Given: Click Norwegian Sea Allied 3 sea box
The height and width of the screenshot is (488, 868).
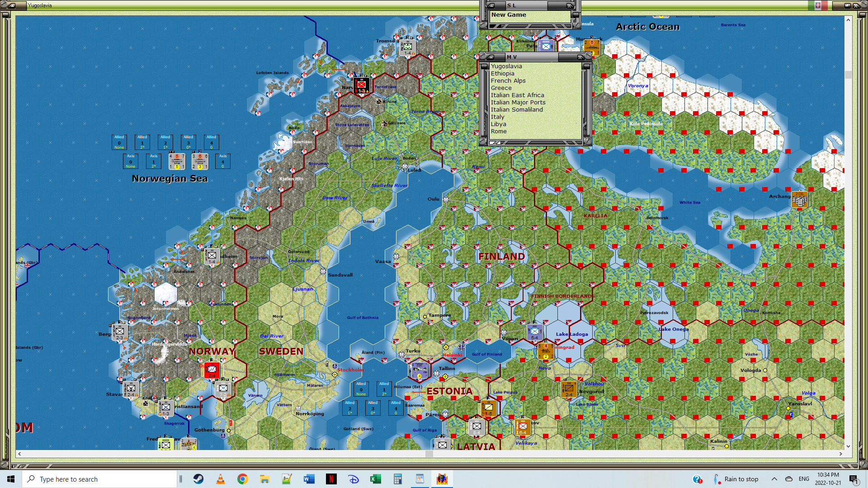Looking at the screenshot, I should click(189, 142).
